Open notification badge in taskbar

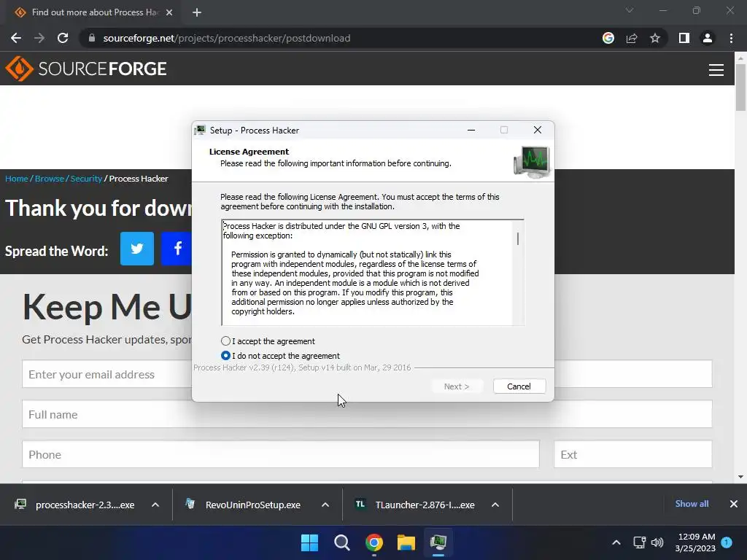(x=727, y=542)
